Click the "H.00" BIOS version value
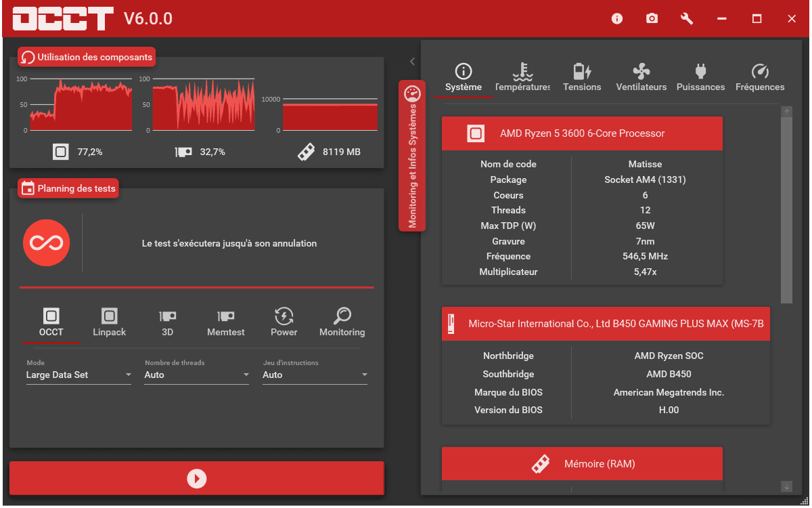The height and width of the screenshot is (508, 812). tap(669, 410)
